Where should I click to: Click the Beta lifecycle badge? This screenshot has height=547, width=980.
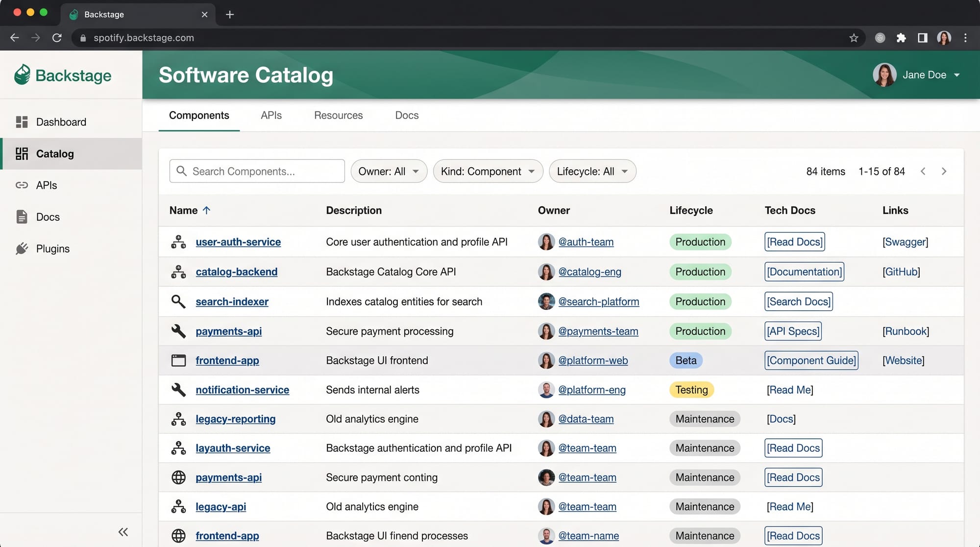(686, 360)
